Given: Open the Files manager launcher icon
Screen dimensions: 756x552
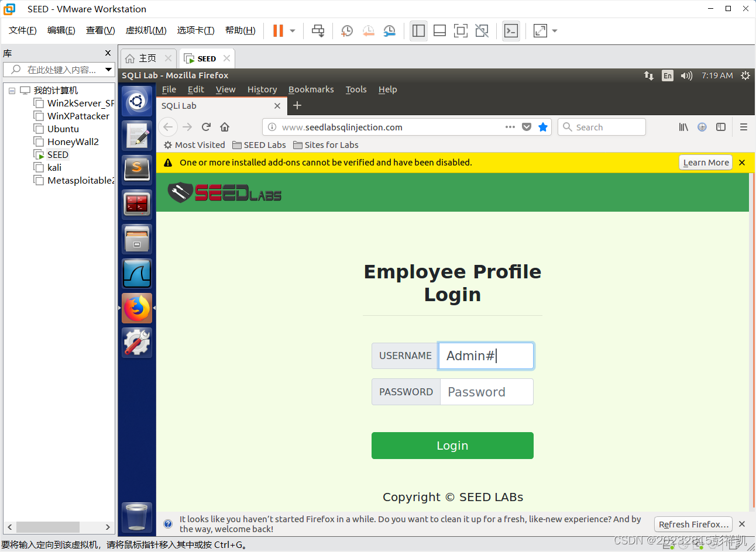Looking at the screenshot, I should 137,239.
